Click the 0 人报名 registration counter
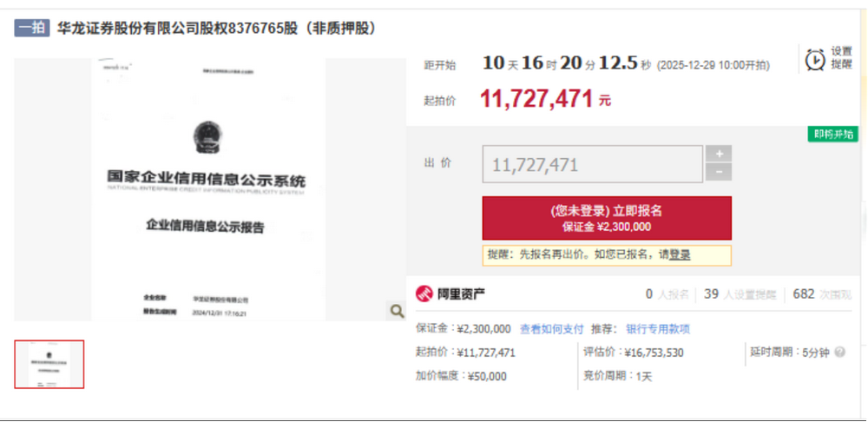The image size is (868, 422). (x=666, y=294)
